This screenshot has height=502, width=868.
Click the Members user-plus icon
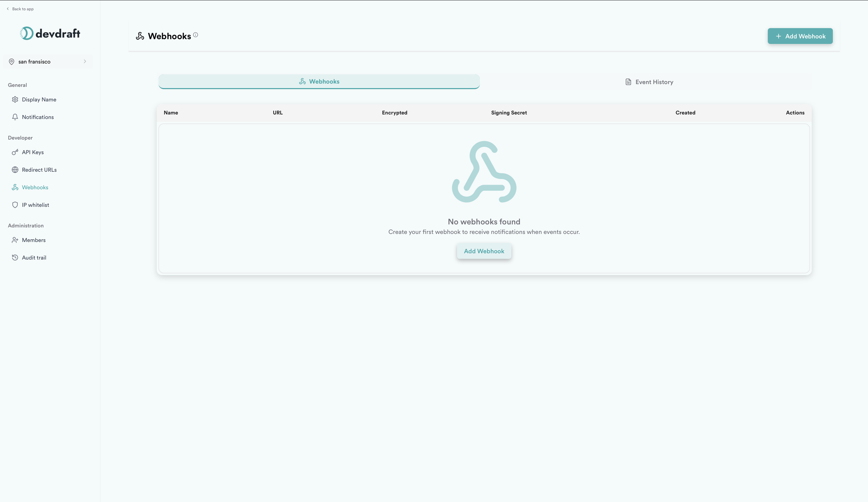click(x=15, y=240)
